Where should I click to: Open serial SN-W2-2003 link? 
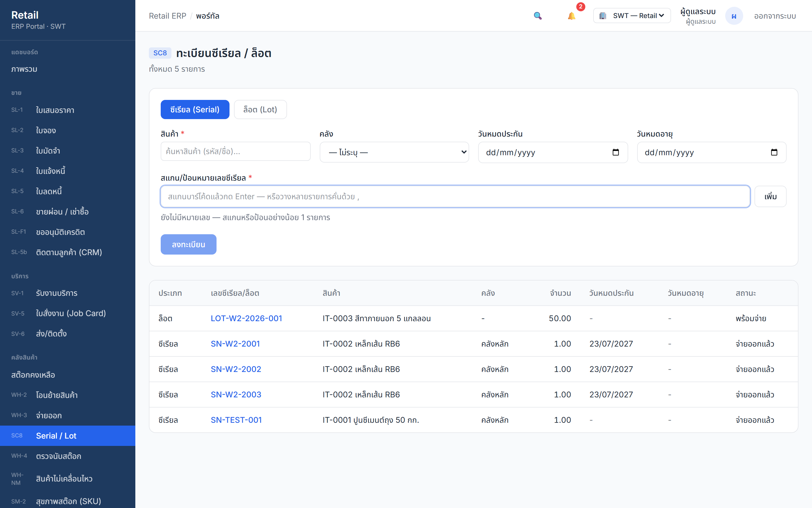[236, 395]
